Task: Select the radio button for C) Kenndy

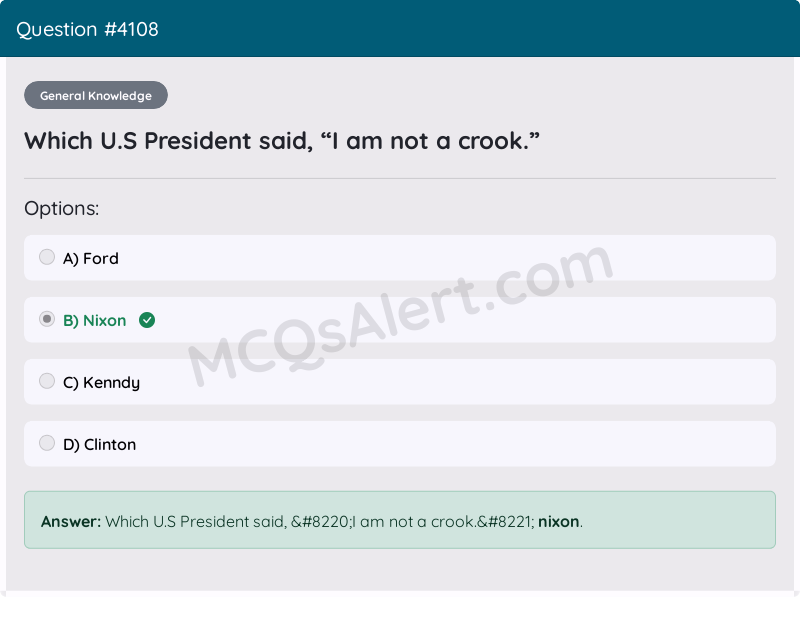Action: coord(47,381)
